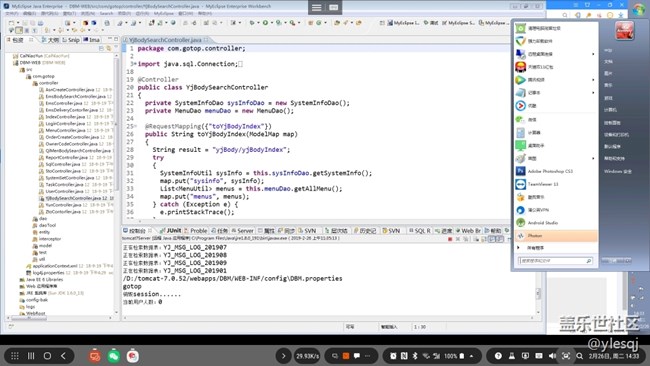Click the Bluetooth icon in the status tray
The width and height of the screenshot is (650, 366).
[415, 356]
